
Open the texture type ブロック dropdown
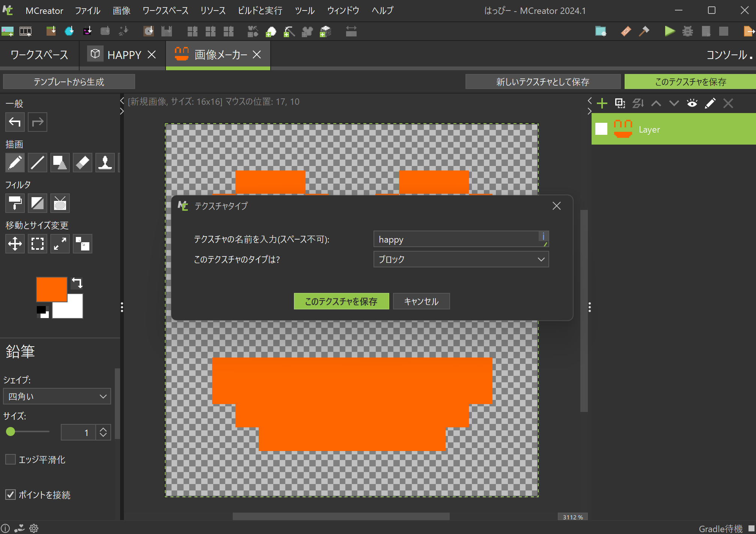[461, 259]
